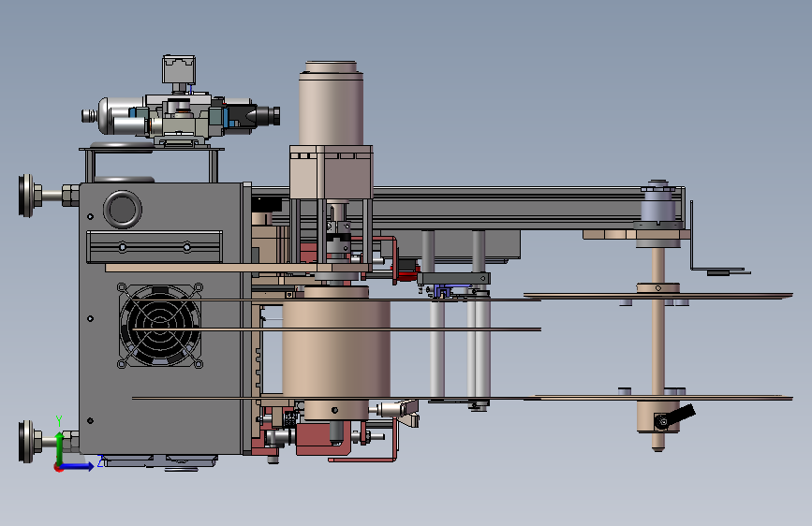The width and height of the screenshot is (812, 526).
Task: Click the red origin ball of the coordinate triad
Action: (x=58, y=467)
